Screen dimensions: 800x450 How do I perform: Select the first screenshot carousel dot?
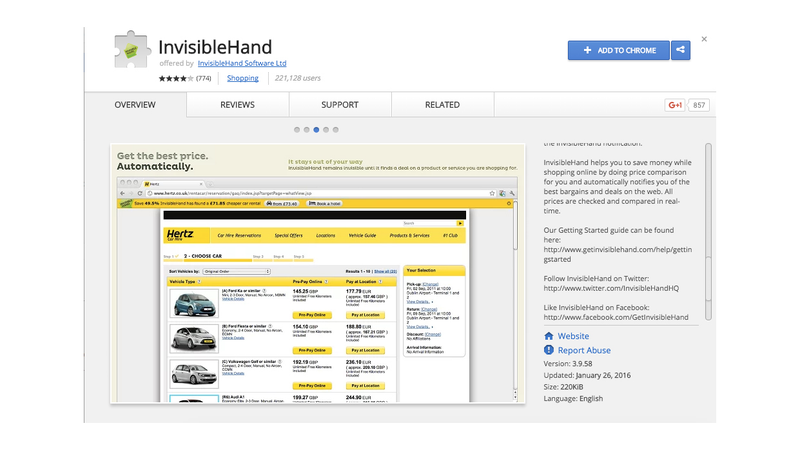click(297, 130)
